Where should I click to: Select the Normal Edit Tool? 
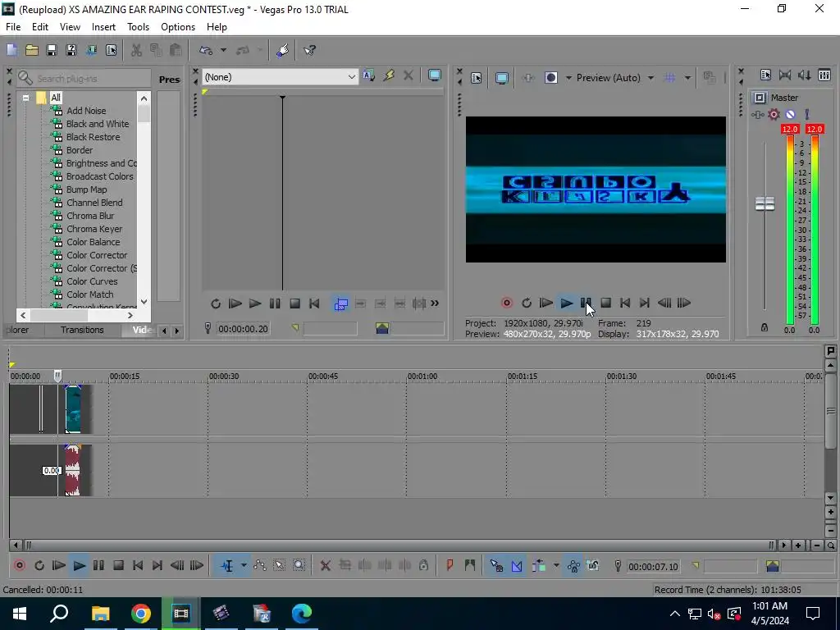click(227, 566)
